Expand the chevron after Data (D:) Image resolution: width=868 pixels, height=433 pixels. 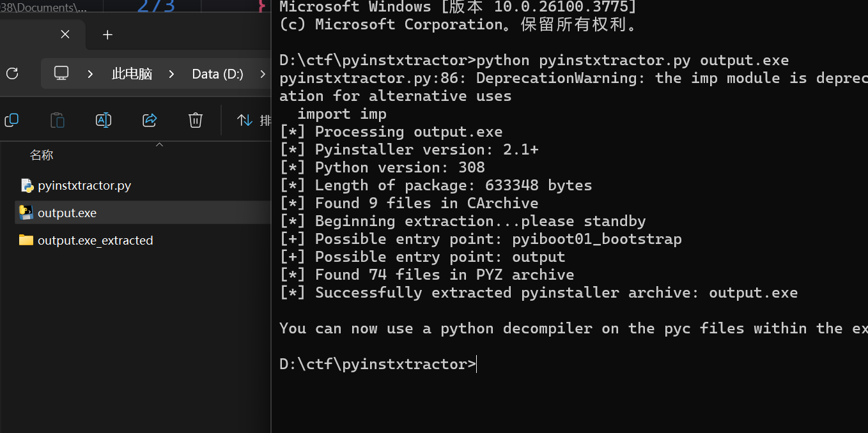tap(263, 74)
